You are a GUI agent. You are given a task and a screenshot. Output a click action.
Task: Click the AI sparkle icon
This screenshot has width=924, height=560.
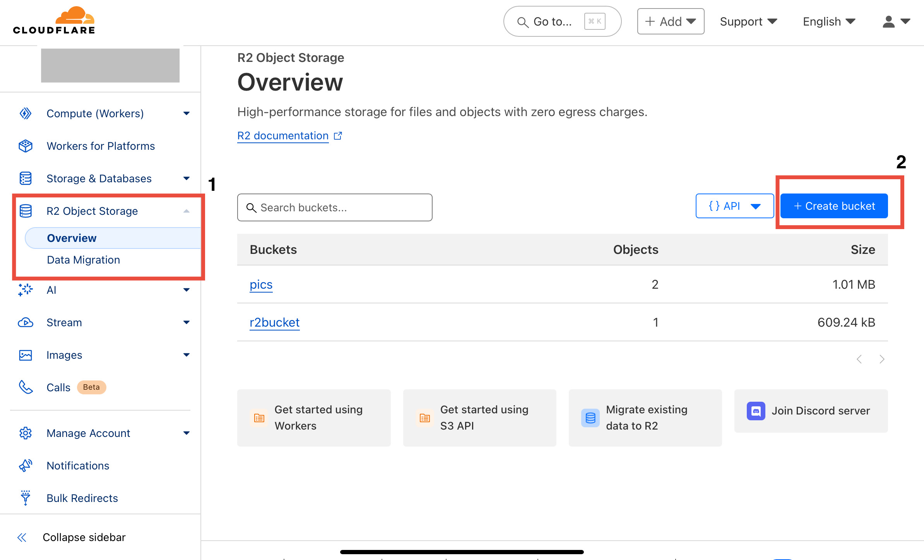26,290
